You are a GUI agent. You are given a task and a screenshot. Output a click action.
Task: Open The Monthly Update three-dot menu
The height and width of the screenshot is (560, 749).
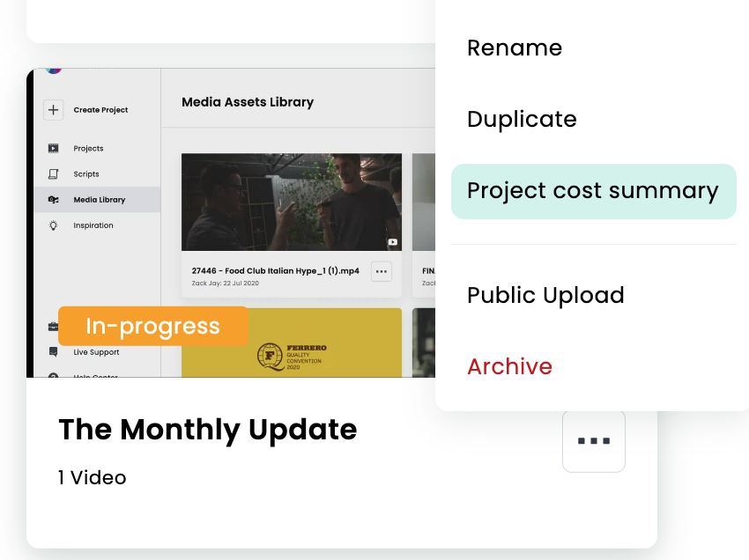click(x=594, y=440)
